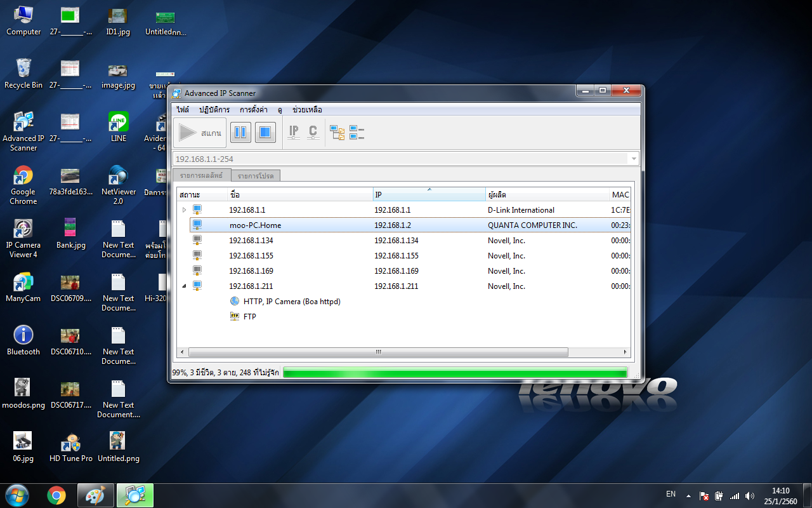Select the IP Camera Viewer 4 desktop icon
812x508 pixels.
coord(23,239)
